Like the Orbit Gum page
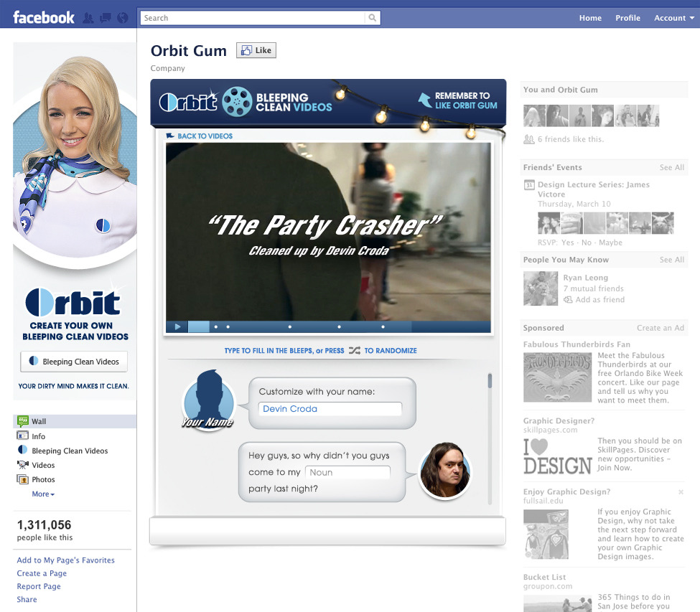Image resolution: width=700 pixels, height=612 pixels. tap(256, 50)
